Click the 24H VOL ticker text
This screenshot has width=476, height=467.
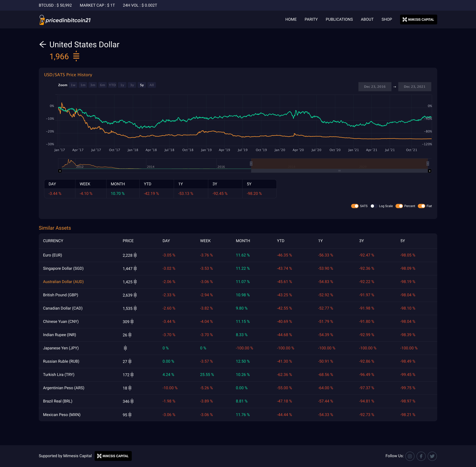(x=140, y=5)
